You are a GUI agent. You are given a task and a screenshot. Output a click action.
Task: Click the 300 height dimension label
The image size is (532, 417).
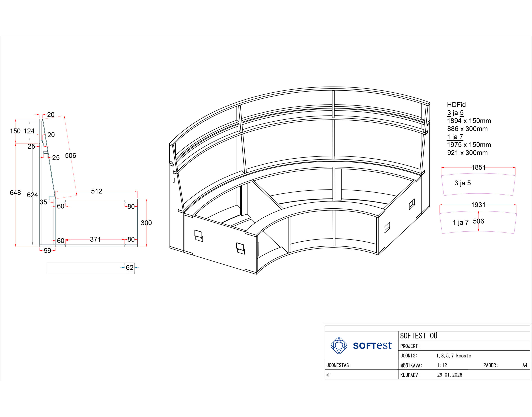point(146,223)
